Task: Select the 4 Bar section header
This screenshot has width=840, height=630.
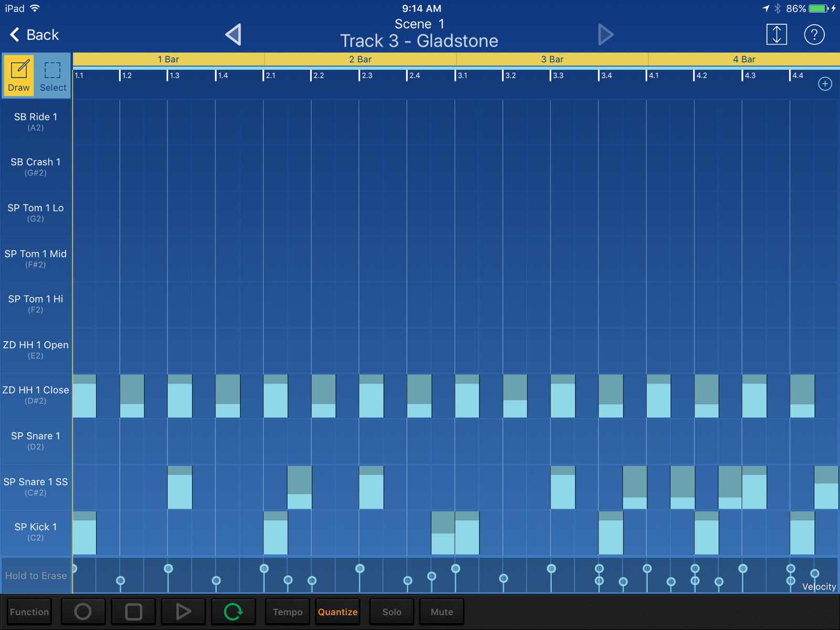Action: (744, 59)
